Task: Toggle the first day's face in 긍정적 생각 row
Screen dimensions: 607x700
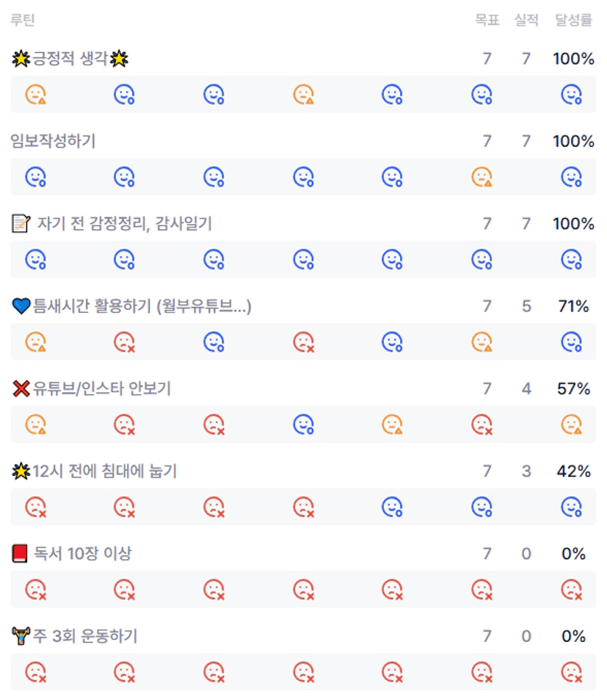Action: pos(35,94)
